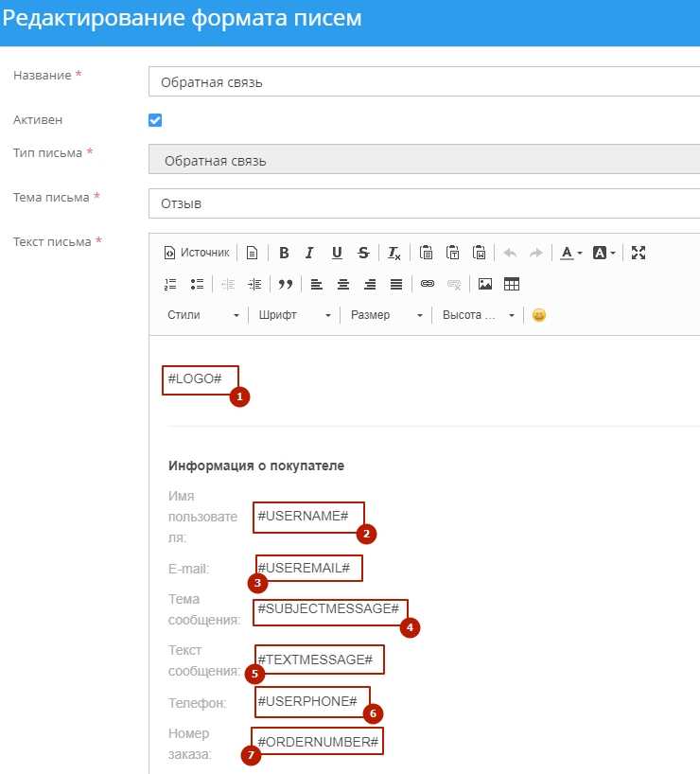Insert a table into the letter
Image resolution: width=700 pixels, height=774 pixels.
click(x=512, y=284)
